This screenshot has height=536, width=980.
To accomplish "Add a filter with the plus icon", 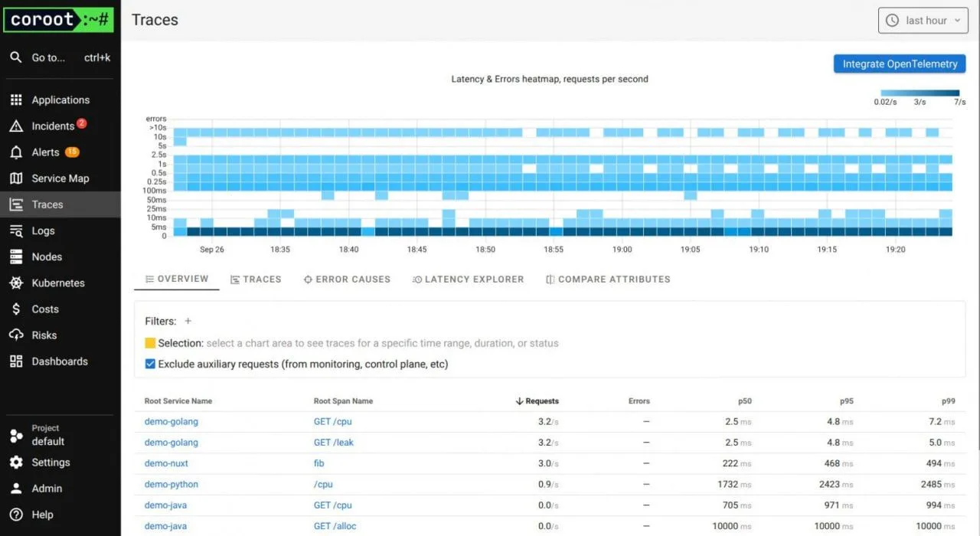I will 188,322.
